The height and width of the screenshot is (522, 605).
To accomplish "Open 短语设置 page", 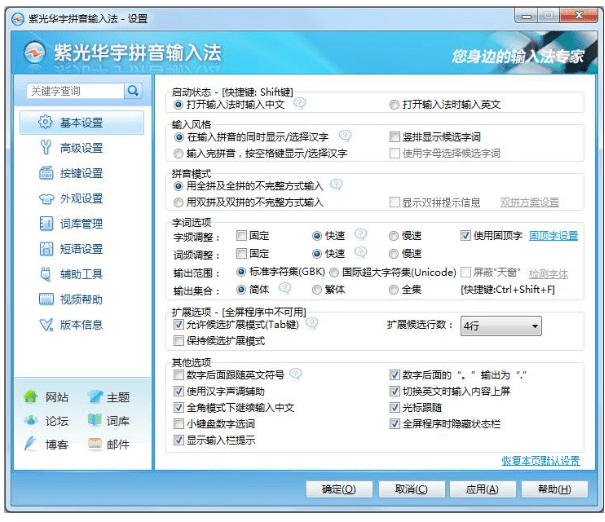I will pyautogui.click(x=81, y=249).
